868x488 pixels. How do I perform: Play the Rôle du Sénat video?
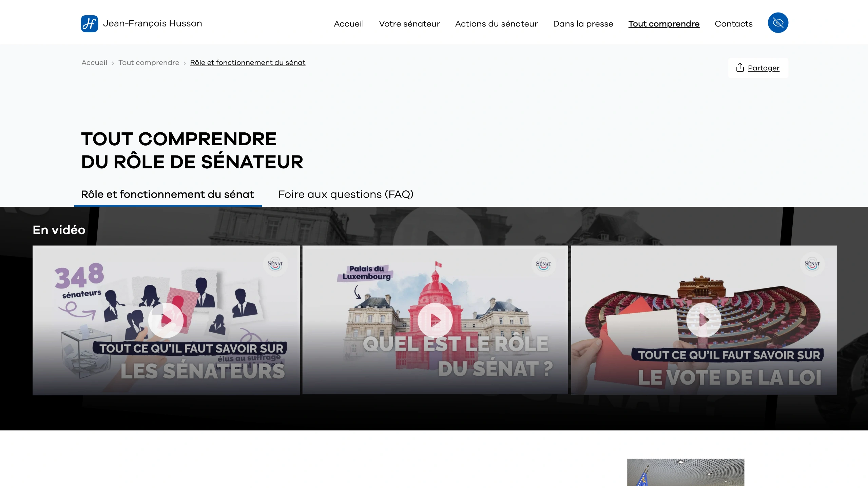435,320
